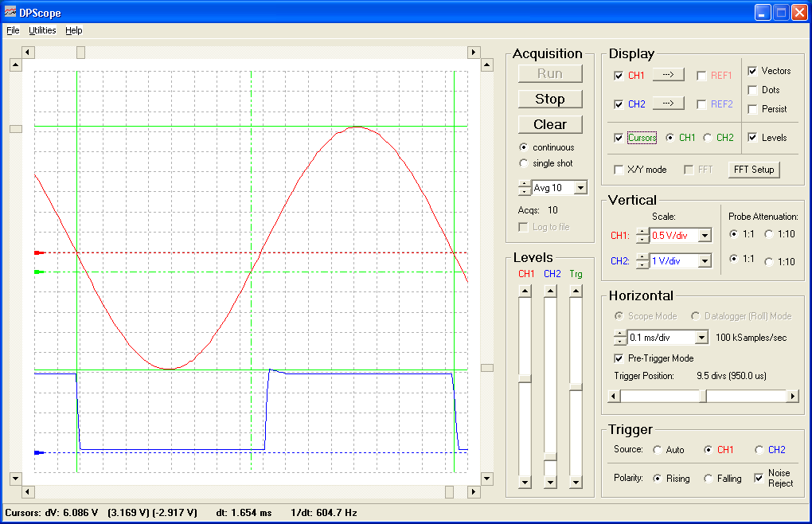Click the CH1 copy-to-REF1 arrow button
The image size is (812, 524).
(667, 75)
